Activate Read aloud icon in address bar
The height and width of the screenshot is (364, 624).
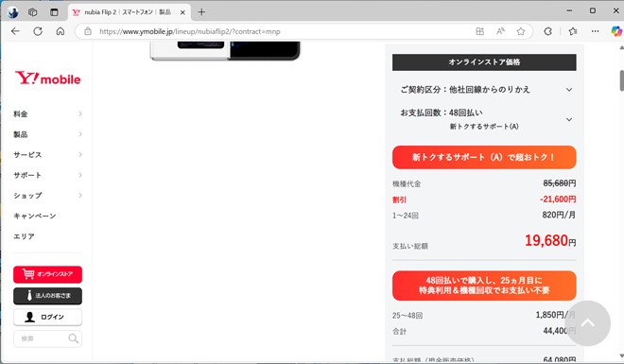[x=500, y=31]
